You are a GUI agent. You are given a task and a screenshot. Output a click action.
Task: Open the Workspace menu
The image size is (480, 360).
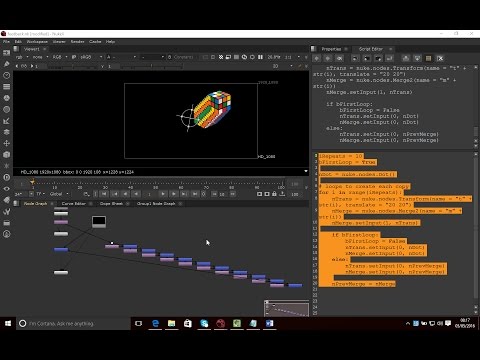(x=37, y=42)
